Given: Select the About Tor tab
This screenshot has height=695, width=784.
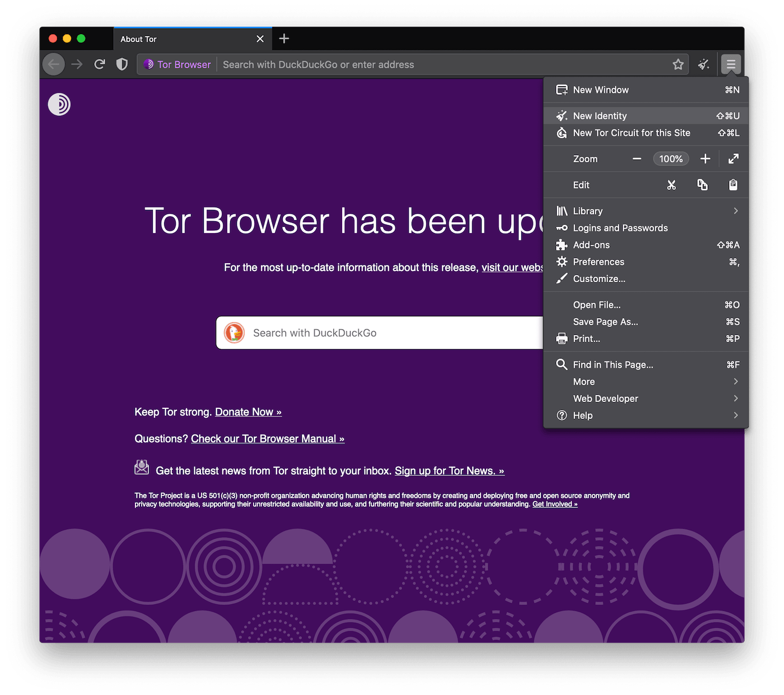Looking at the screenshot, I should click(x=193, y=39).
